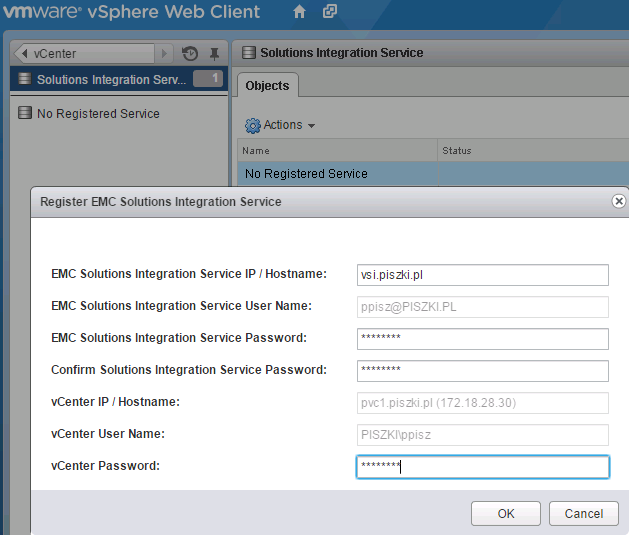Select Solutions Integration Service navigator item
The height and width of the screenshot is (535, 629).
[x=110, y=80]
